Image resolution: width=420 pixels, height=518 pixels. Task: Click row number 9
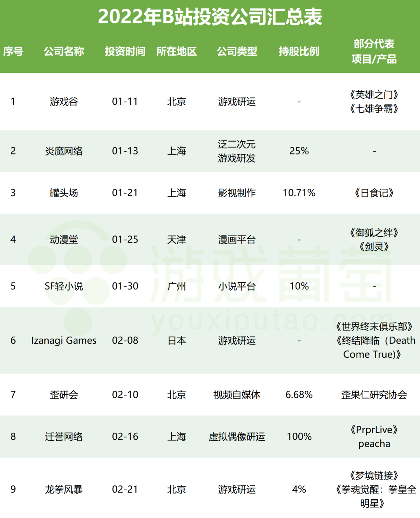pos(13,489)
